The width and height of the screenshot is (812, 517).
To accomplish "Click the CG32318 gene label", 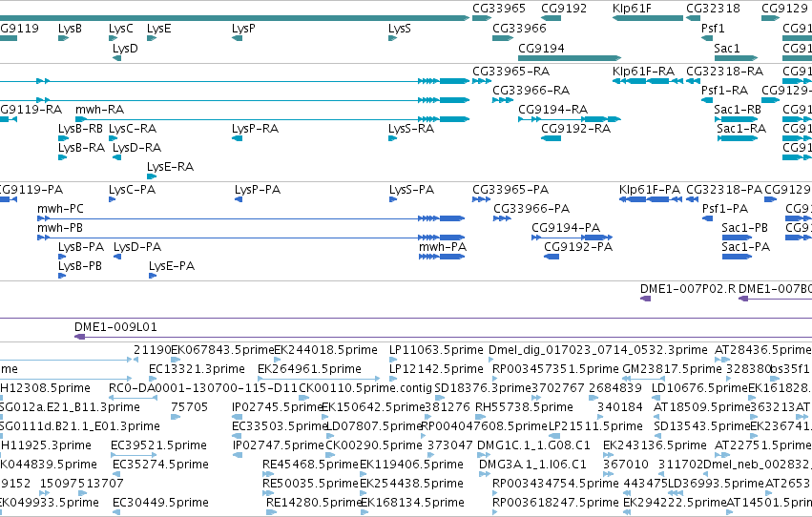I will point(713,9).
